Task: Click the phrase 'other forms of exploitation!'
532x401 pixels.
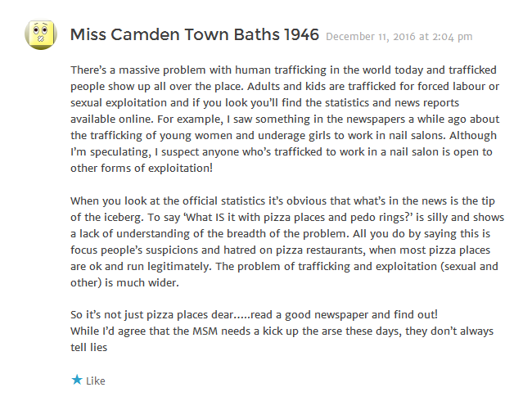Action: (142, 168)
